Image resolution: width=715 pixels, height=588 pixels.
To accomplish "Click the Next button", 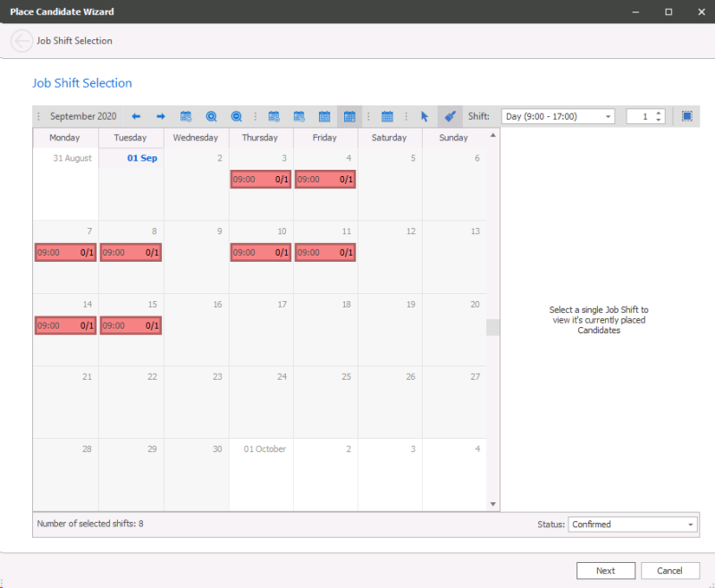I will click(605, 570).
